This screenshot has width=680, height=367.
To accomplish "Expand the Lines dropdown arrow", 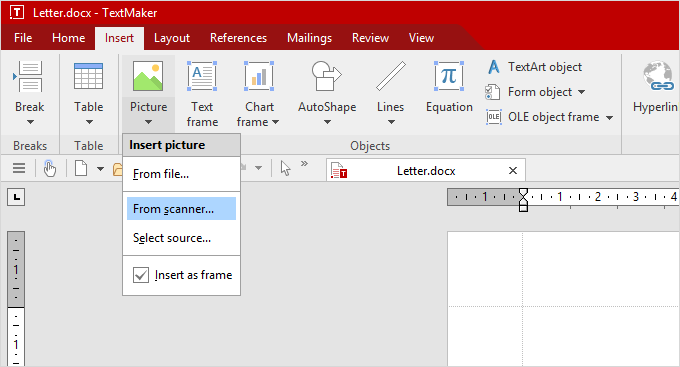I will [x=391, y=122].
